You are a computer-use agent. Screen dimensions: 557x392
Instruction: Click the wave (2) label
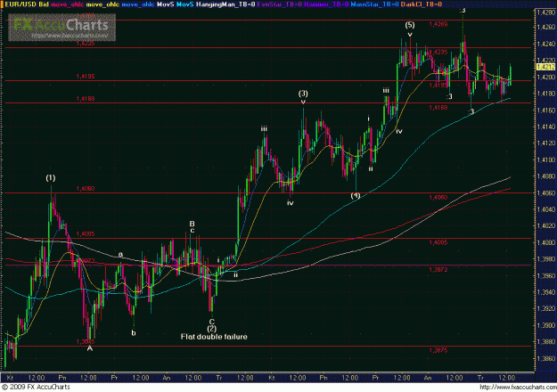click(212, 329)
